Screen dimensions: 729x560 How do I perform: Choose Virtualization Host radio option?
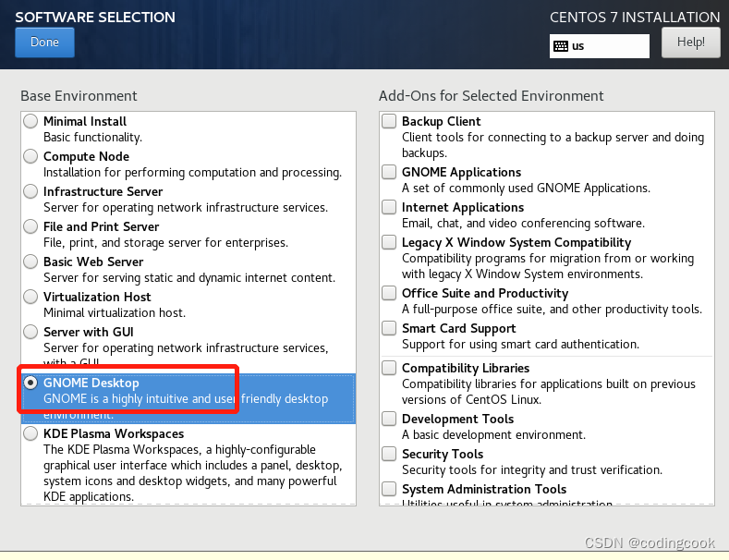pyautogui.click(x=30, y=297)
